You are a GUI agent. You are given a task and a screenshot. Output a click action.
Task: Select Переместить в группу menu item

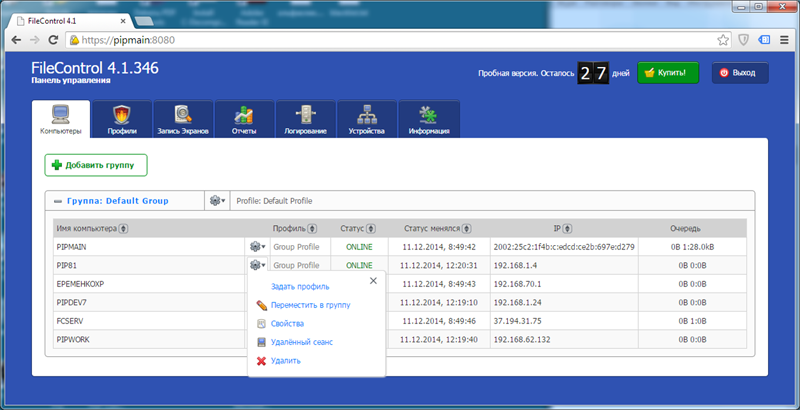pos(310,305)
